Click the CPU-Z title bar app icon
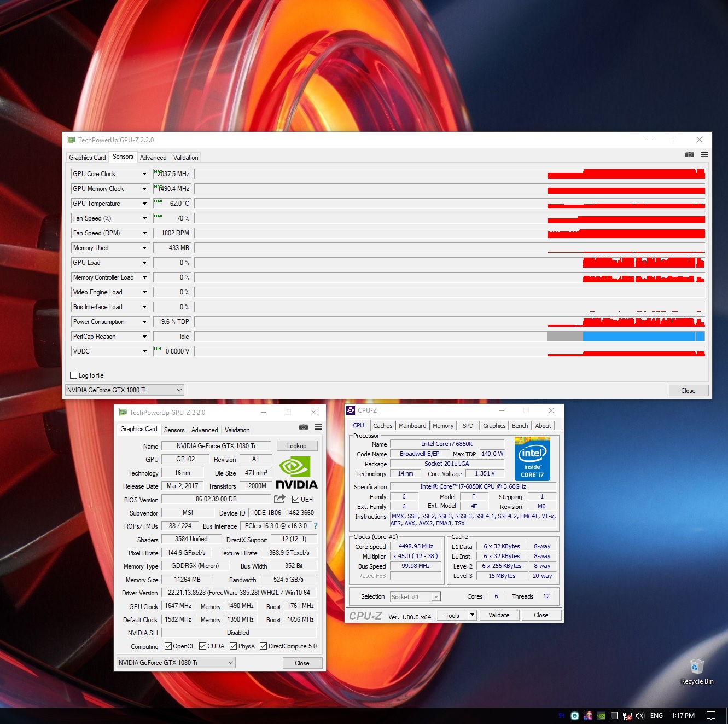The width and height of the screenshot is (728, 724). pos(351,410)
